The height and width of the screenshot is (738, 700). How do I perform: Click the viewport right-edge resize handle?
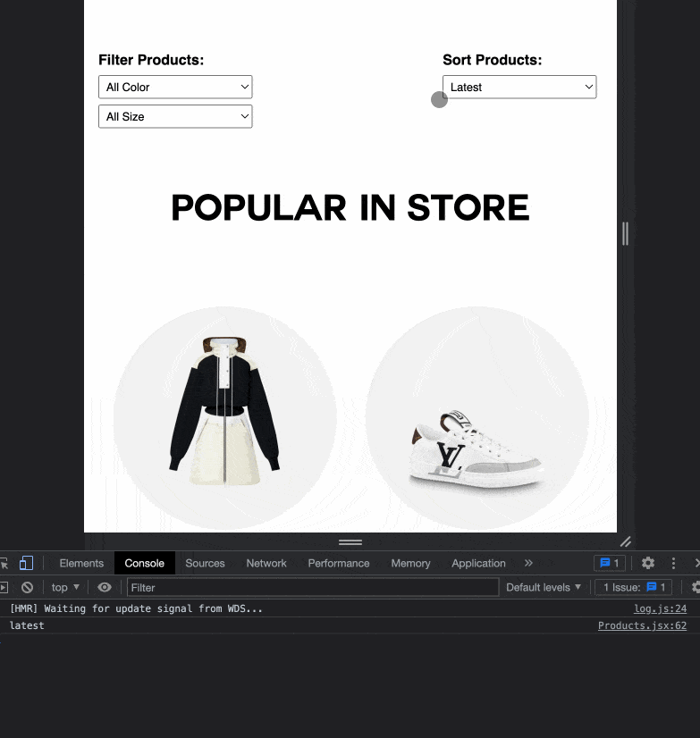(x=625, y=233)
